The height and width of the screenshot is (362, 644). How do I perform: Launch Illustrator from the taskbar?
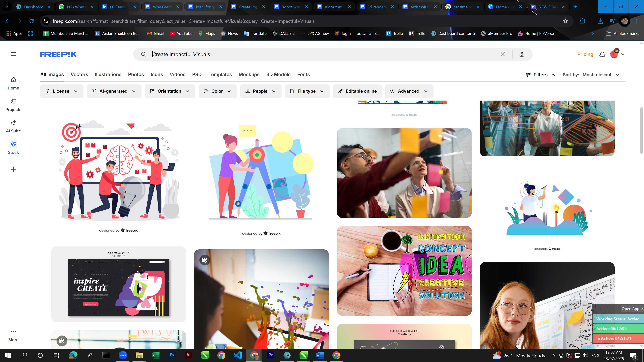tap(188, 355)
